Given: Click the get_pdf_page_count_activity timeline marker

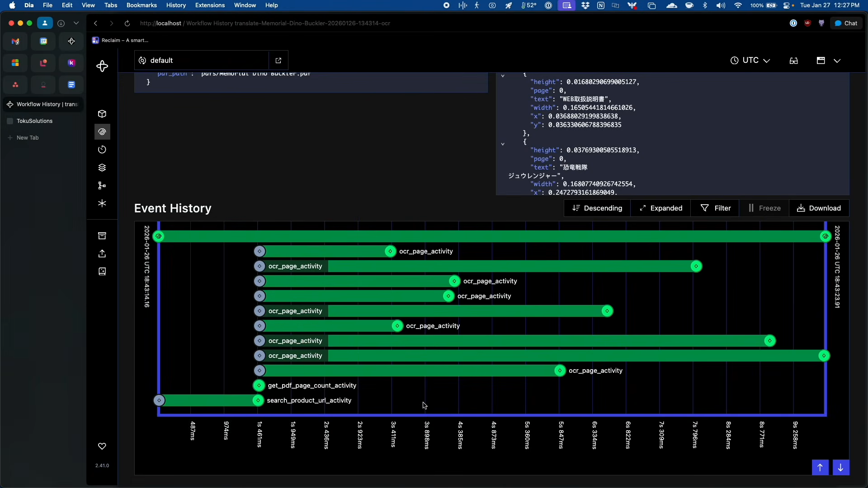Looking at the screenshot, I should click(259, 385).
